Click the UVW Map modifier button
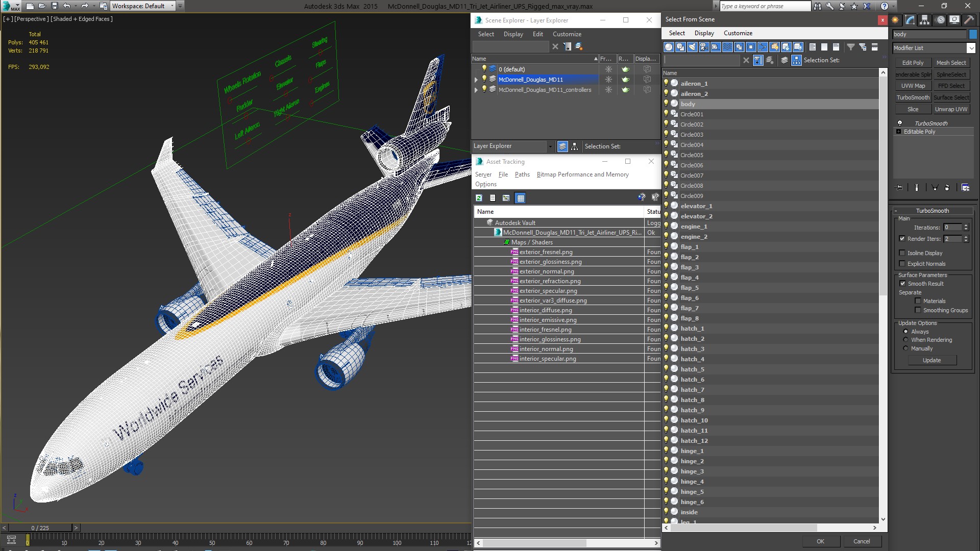The height and width of the screenshot is (551, 980). pos(913,86)
